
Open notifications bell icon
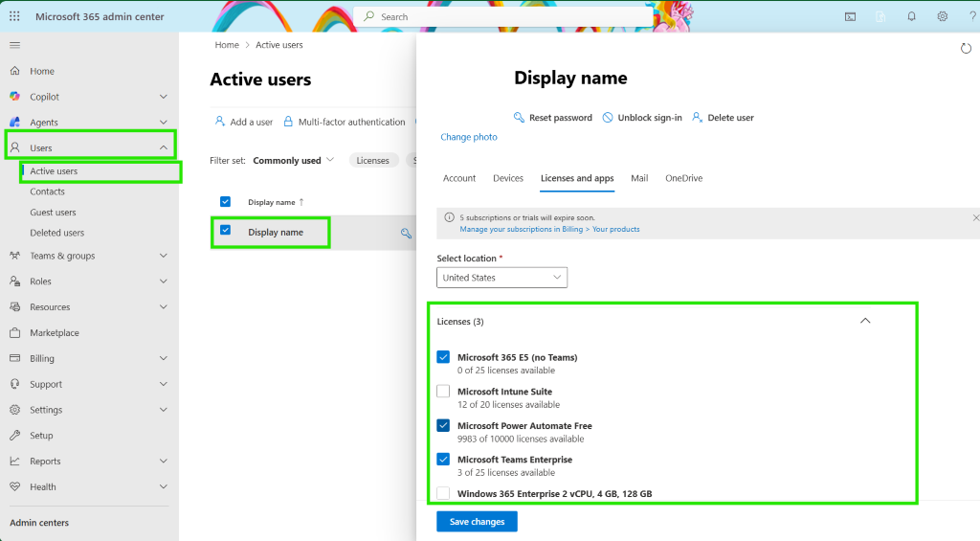pos(911,17)
